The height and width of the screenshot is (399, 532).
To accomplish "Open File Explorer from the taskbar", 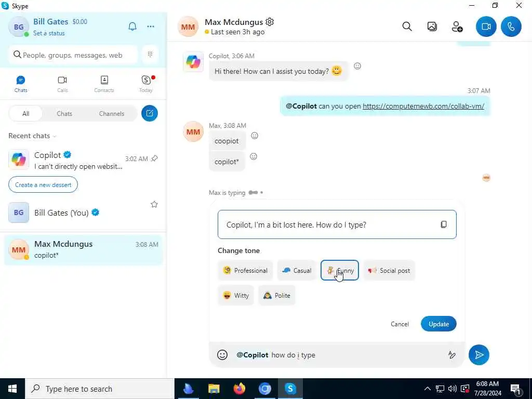I will 214,389.
